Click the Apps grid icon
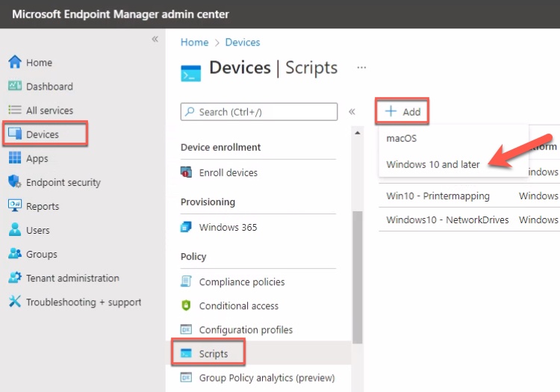Viewport: 560px width, 392px height. (x=15, y=158)
